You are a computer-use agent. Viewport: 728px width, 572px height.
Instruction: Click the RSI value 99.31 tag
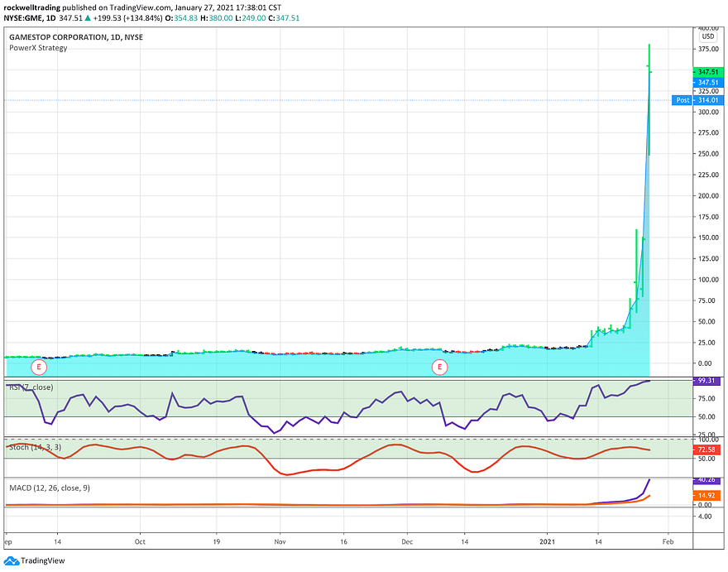706,381
